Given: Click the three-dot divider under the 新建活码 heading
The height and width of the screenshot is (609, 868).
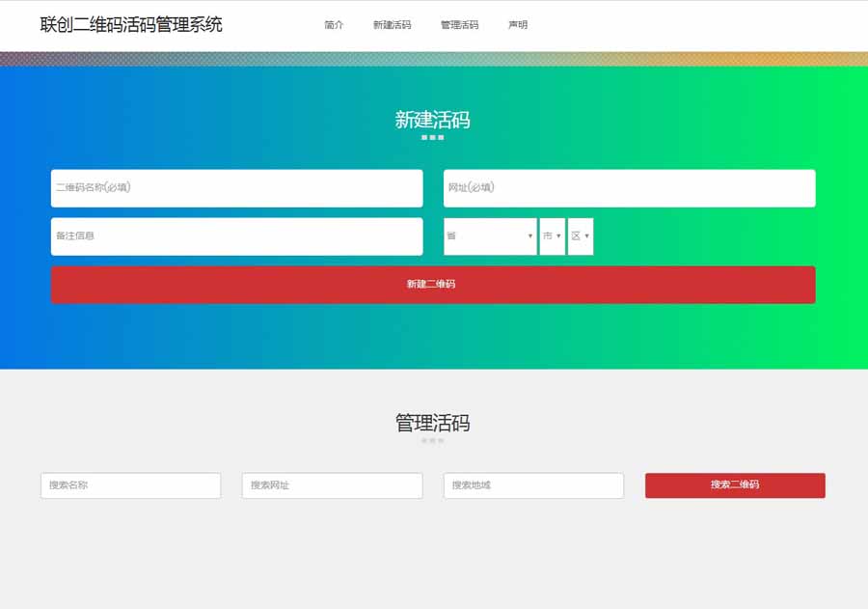Looking at the screenshot, I should point(432,138).
